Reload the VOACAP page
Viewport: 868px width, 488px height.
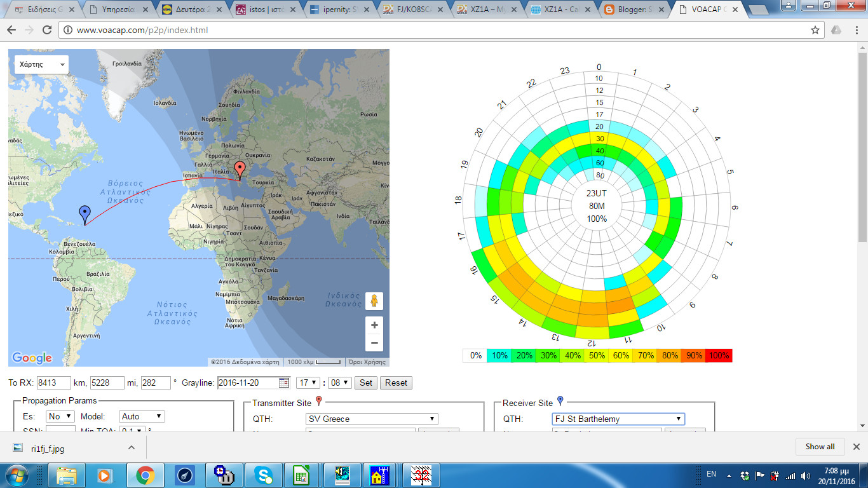(47, 30)
